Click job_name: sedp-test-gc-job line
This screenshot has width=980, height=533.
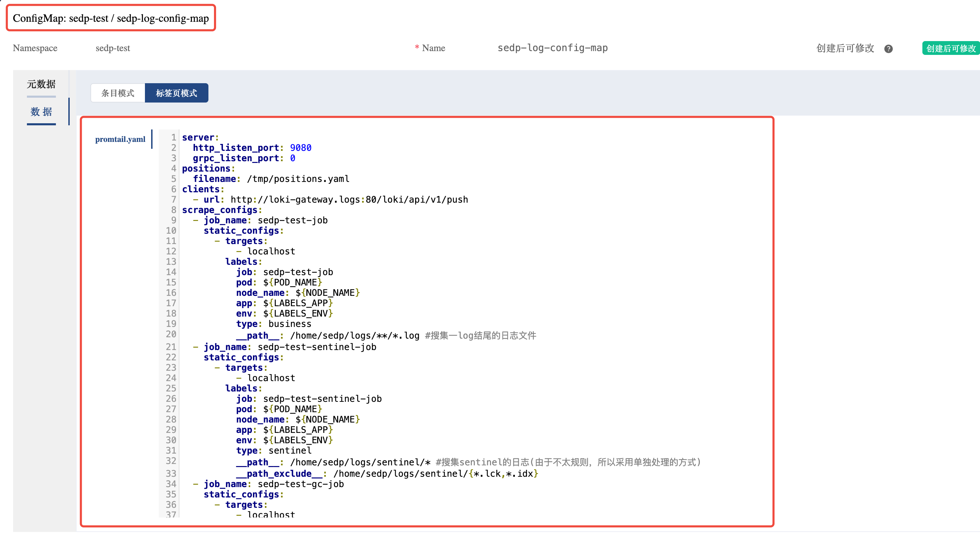268,484
